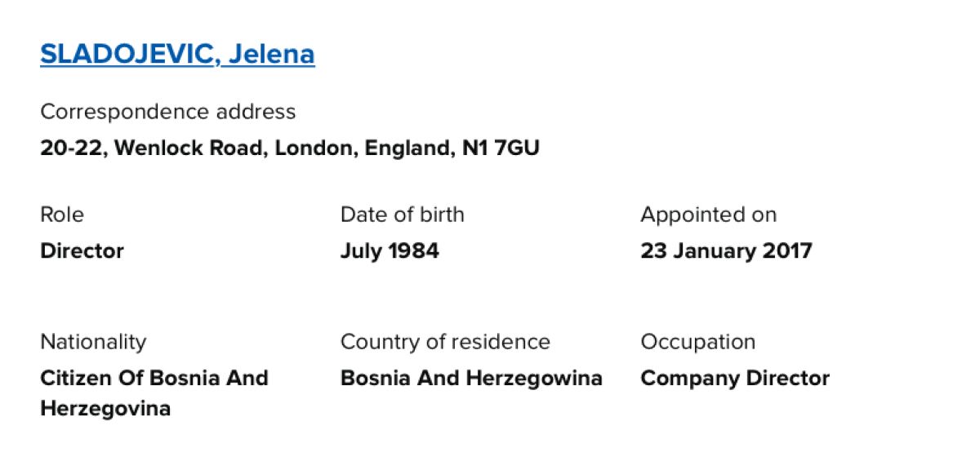Click Wenlock Road in the address

(191, 149)
